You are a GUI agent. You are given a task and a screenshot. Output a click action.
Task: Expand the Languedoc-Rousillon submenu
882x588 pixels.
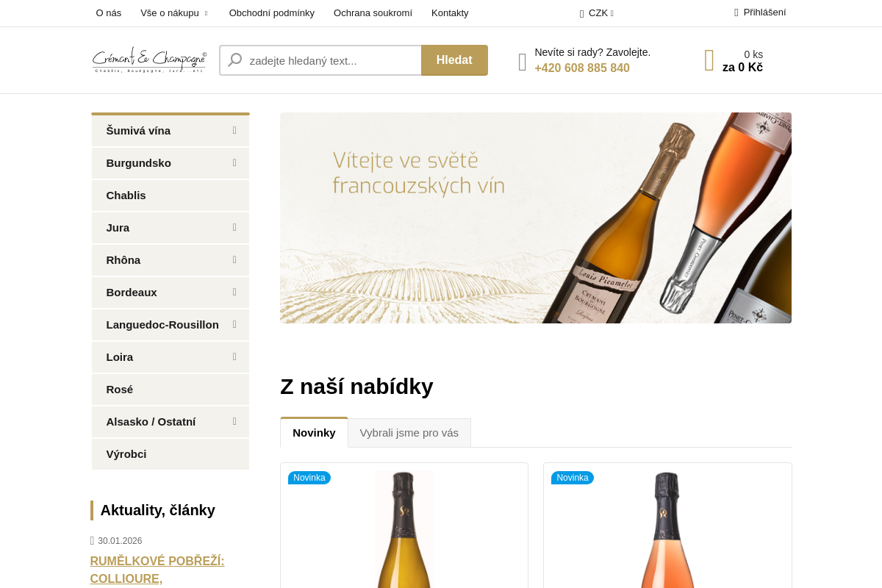(x=234, y=324)
